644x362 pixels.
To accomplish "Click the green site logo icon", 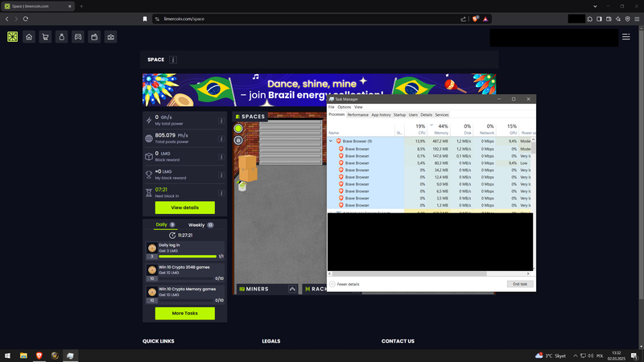I will (12, 37).
